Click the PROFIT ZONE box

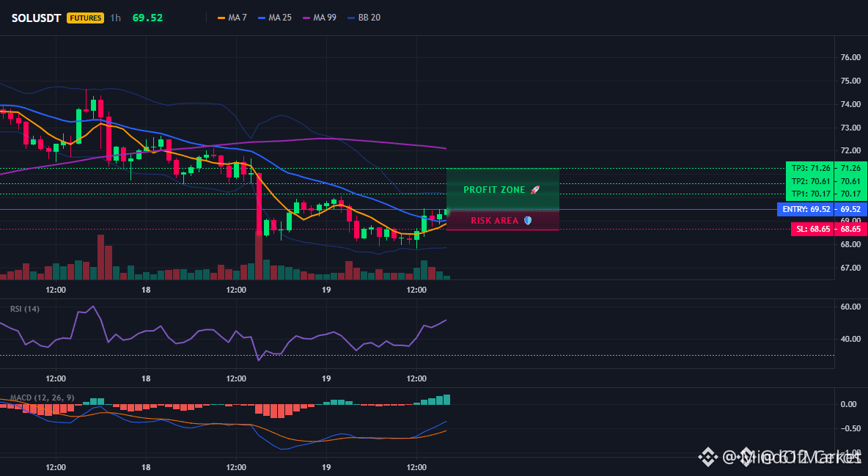503,189
